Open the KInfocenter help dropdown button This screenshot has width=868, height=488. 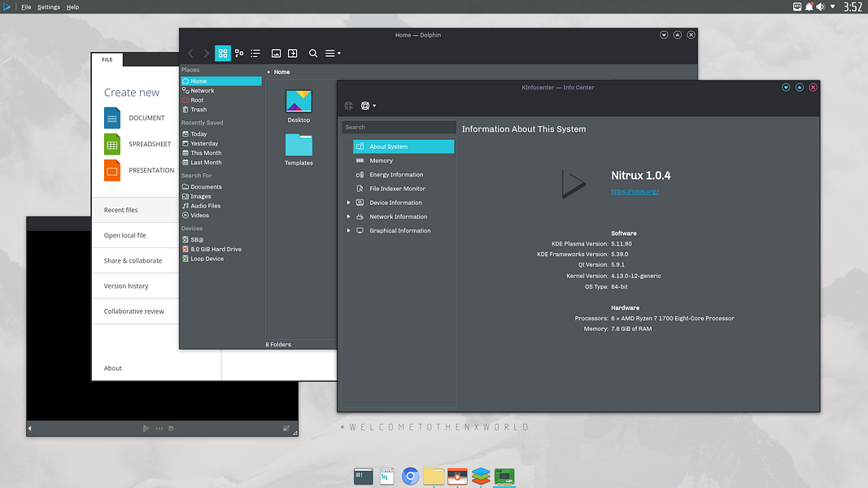coord(369,106)
